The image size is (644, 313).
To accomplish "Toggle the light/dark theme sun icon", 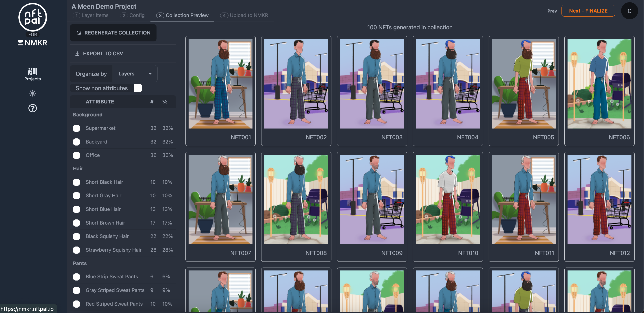I will coord(33,93).
